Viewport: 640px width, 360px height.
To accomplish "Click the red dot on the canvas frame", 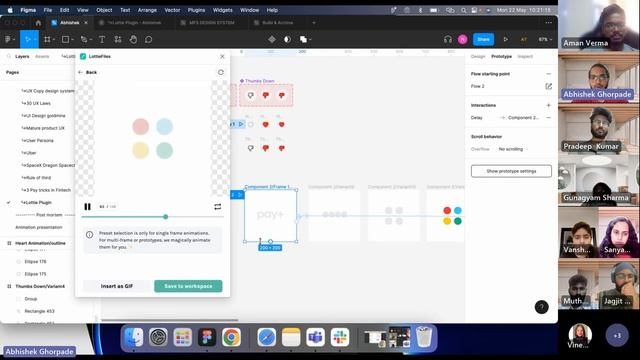I will click(447, 211).
